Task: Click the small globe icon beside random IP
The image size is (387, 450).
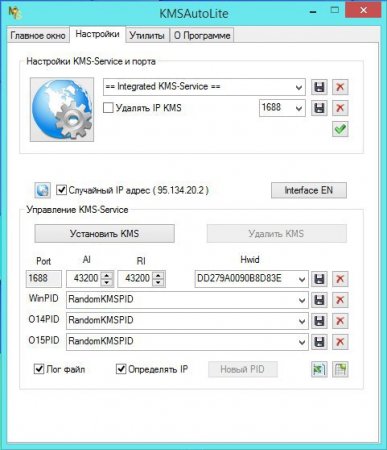Action: (43, 190)
